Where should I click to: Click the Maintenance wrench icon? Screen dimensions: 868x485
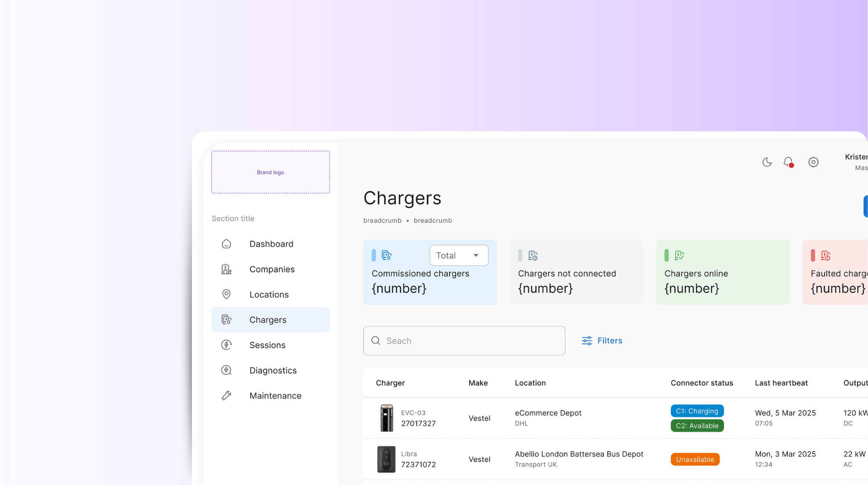click(x=226, y=396)
